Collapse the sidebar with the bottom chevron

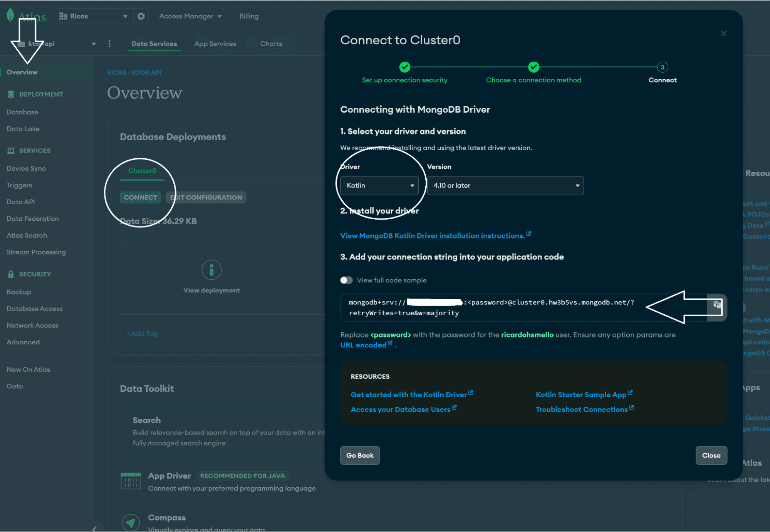click(x=95, y=529)
